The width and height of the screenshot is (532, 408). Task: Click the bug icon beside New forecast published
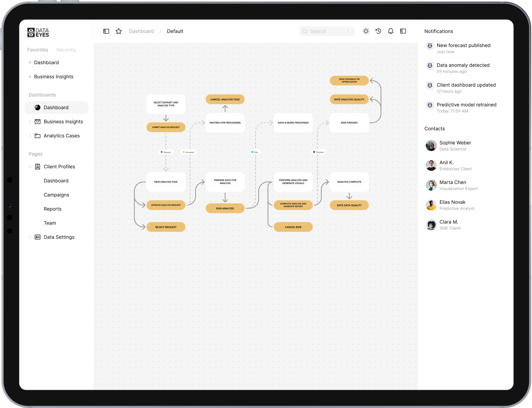point(430,46)
